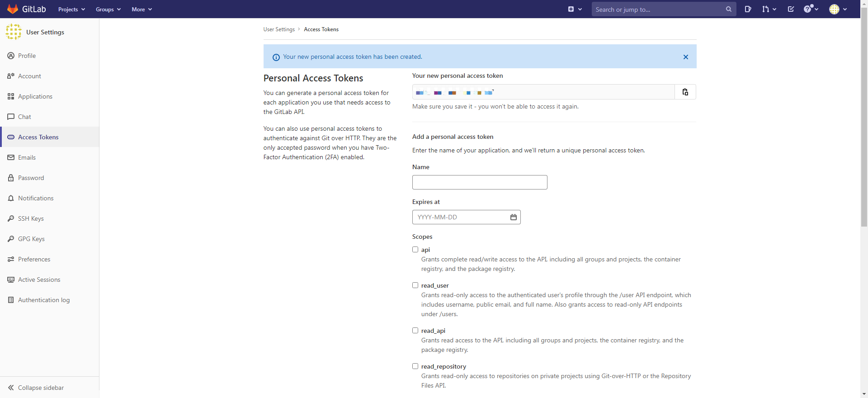Open SSH Keys settings in sidebar

click(31, 218)
